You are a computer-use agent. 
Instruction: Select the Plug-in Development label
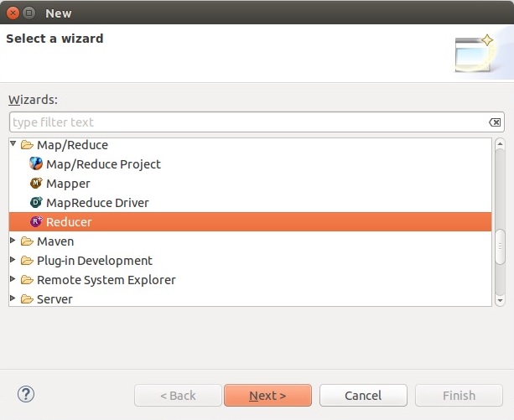pos(95,261)
